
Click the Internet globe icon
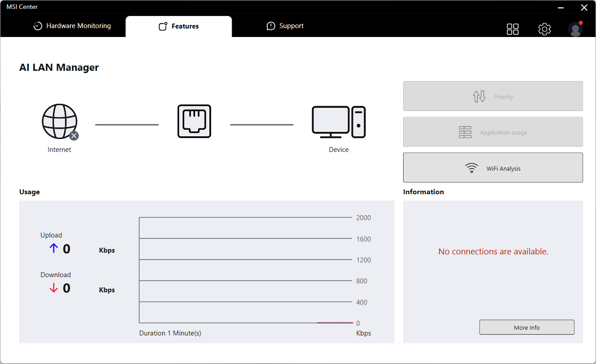[x=60, y=121]
